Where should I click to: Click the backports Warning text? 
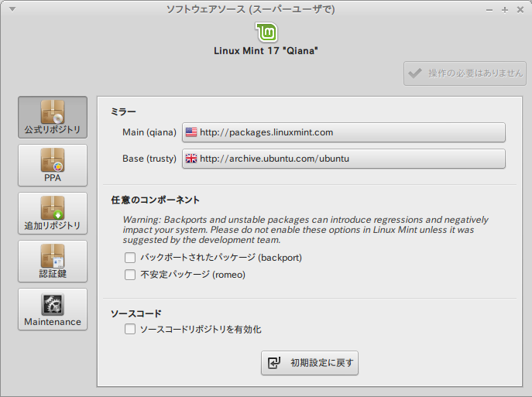pyautogui.click(x=305, y=230)
